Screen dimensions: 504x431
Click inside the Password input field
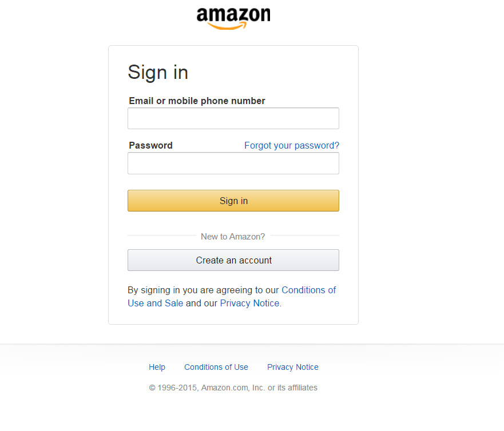233,163
